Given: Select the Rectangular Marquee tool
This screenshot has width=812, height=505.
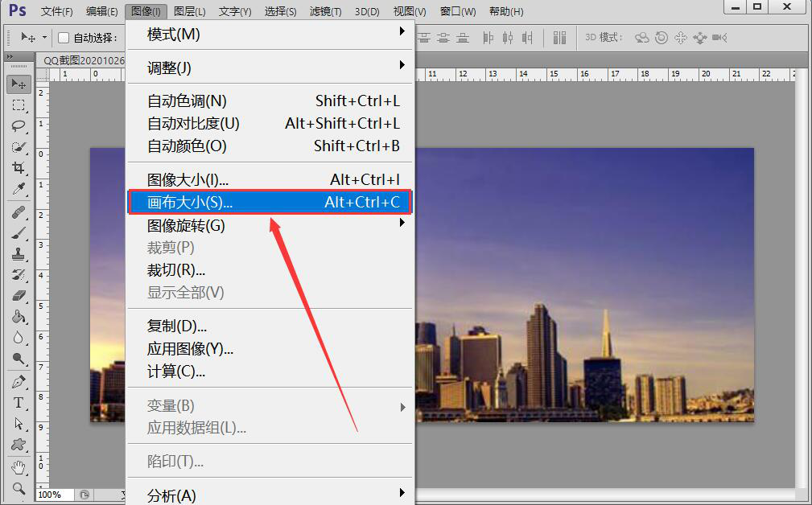Looking at the screenshot, I should 19,105.
